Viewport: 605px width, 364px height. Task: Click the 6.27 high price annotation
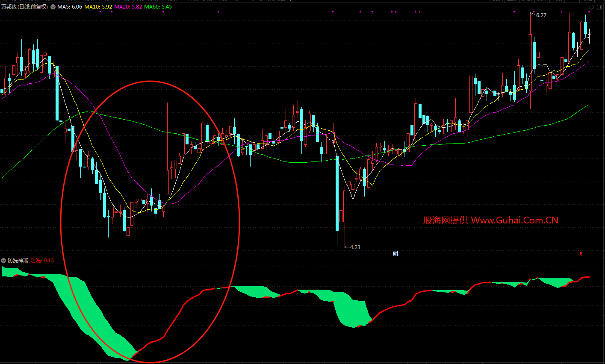541,15
